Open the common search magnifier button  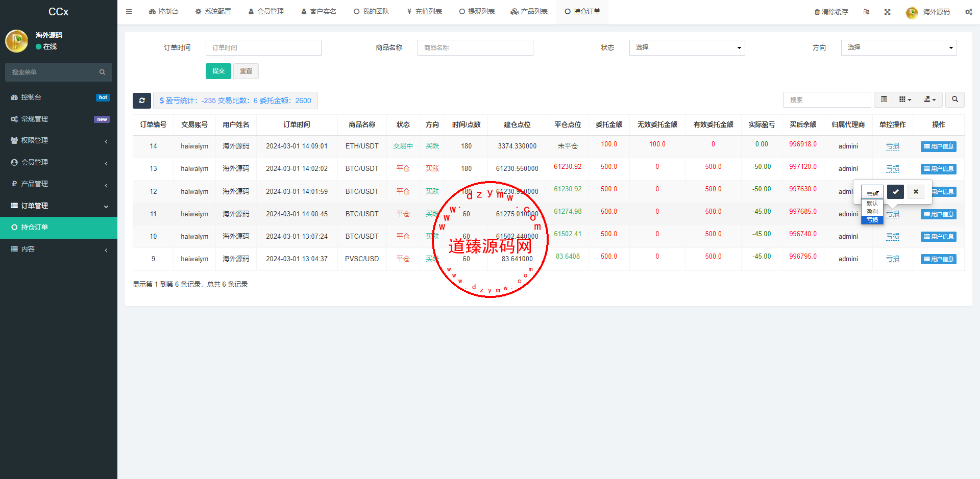954,99
